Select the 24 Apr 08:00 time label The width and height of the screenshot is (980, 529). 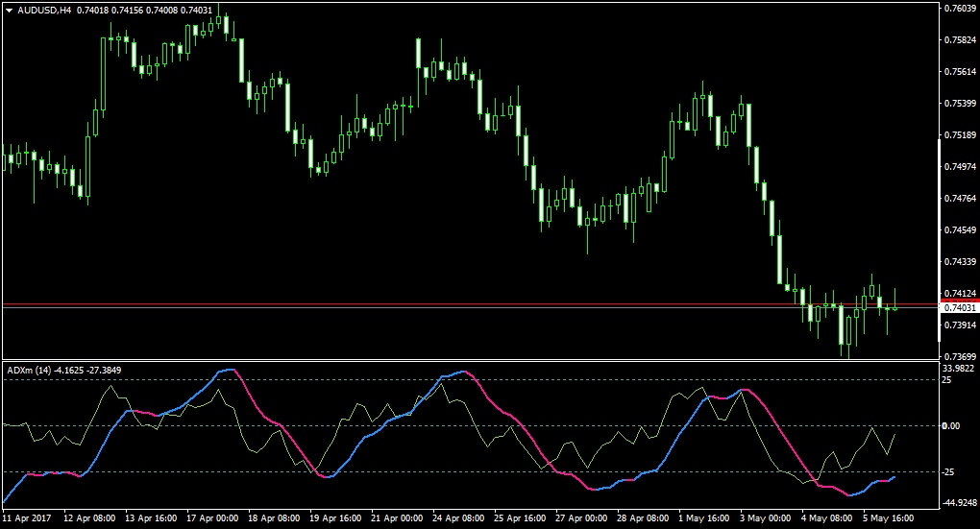click(458, 518)
